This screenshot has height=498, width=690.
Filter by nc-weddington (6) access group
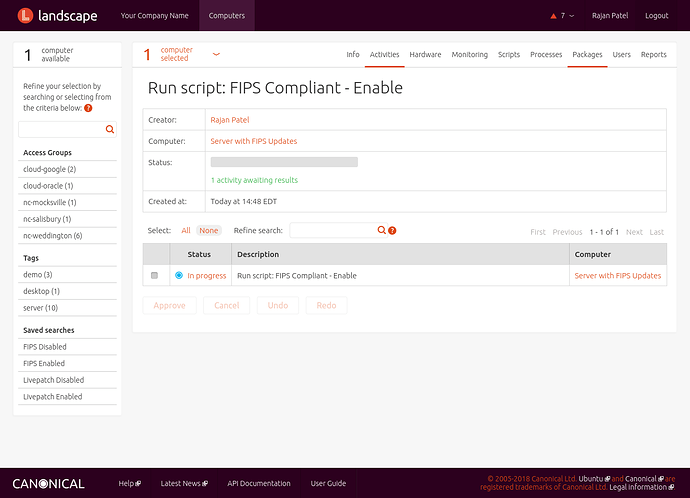pos(53,236)
